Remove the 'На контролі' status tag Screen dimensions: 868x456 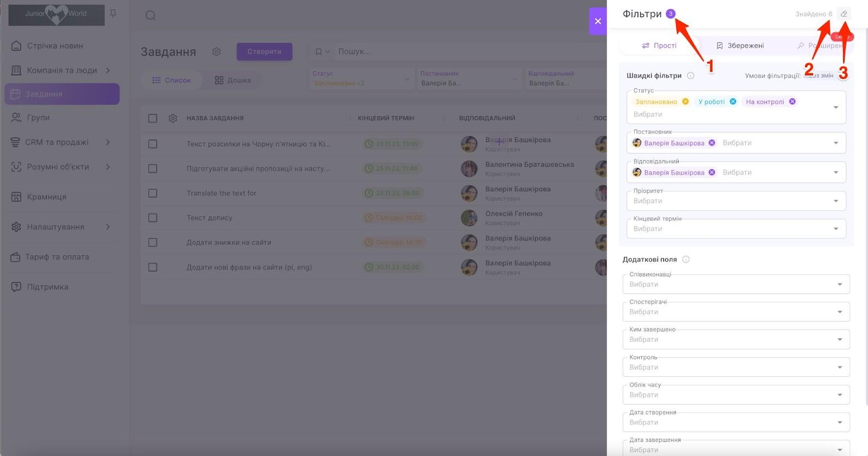coord(792,102)
